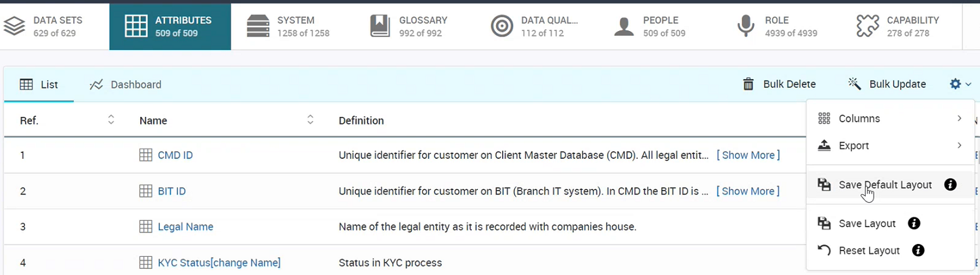The image size is (980, 275).
Task: Sort by the Name column arrows
Action: 310,120
